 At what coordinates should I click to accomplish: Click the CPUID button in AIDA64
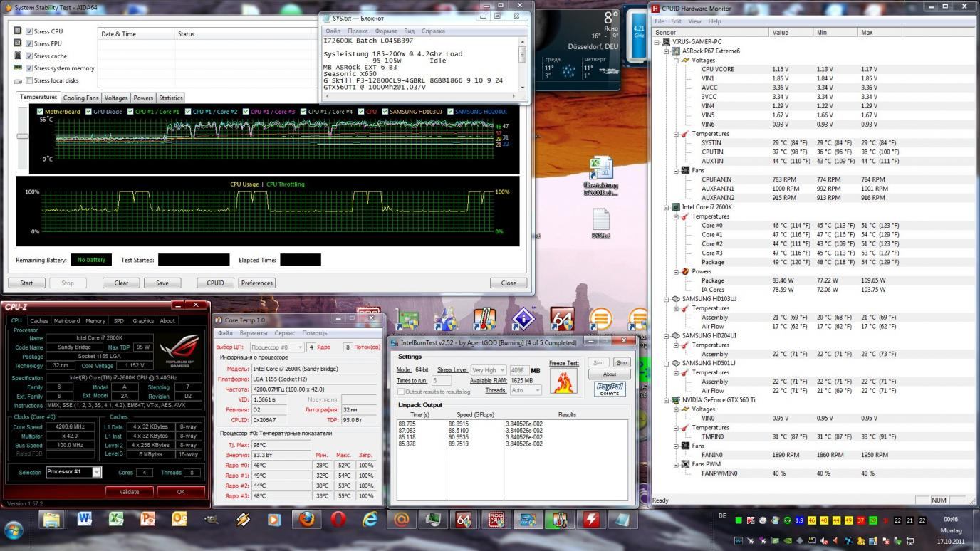pos(215,283)
